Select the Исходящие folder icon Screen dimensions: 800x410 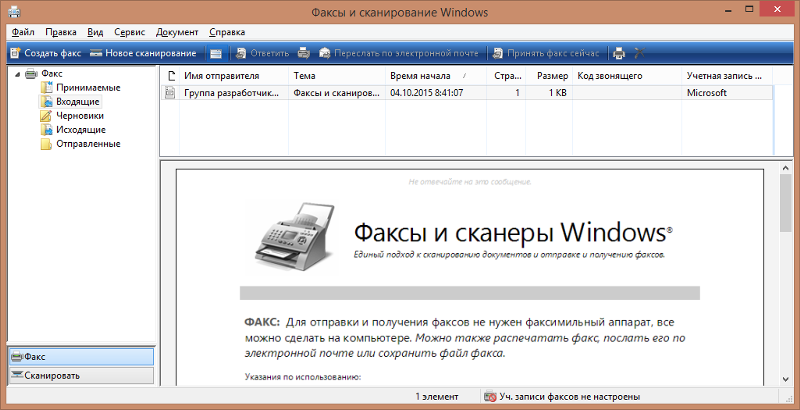pos(47,130)
